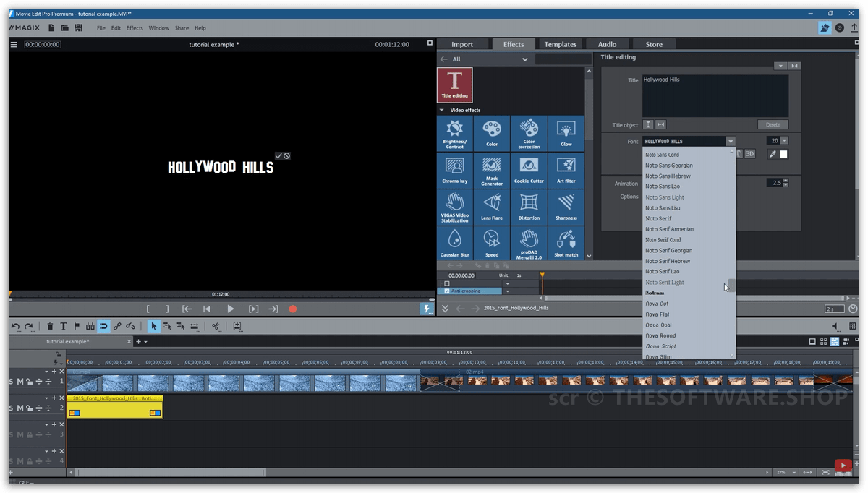The width and height of the screenshot is (868, 493).
Task: Open the font size 20 dropdown
Action: (x=784, y=141)
